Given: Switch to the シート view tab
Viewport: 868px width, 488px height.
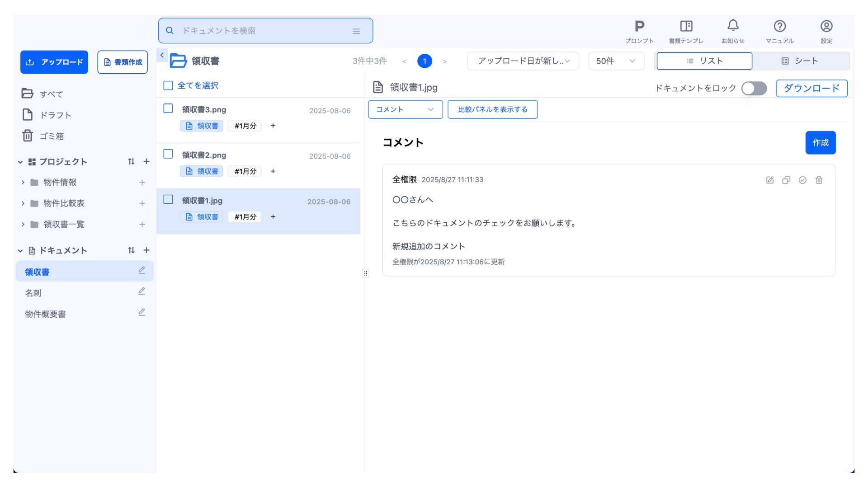Looking at the screenshot, I should (x=800, y=61).
